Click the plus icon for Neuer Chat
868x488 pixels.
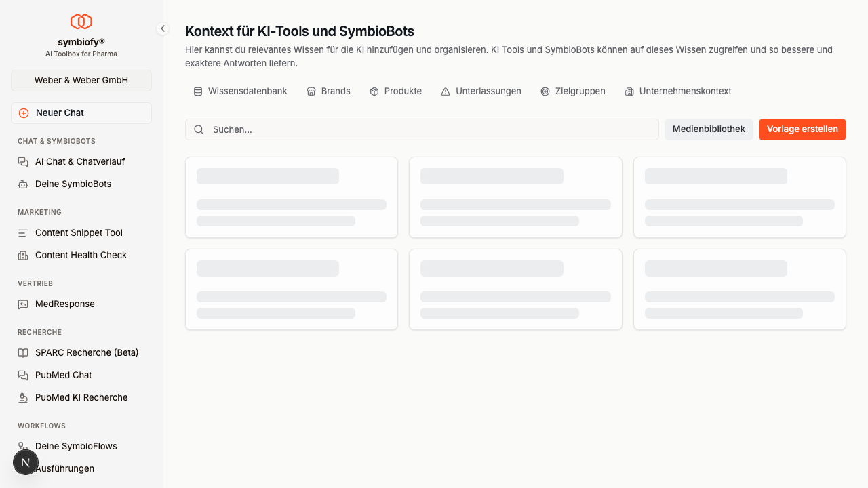(24, 113)
